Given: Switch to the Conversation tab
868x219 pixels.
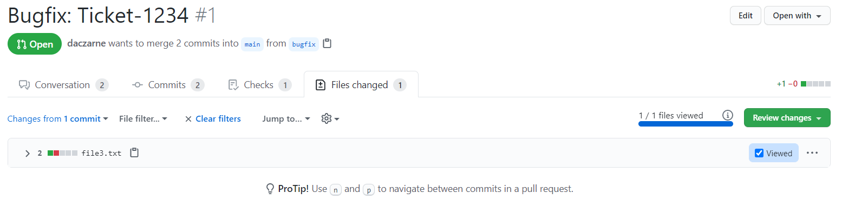Looking at the screenshot, I should pos(63,85).
